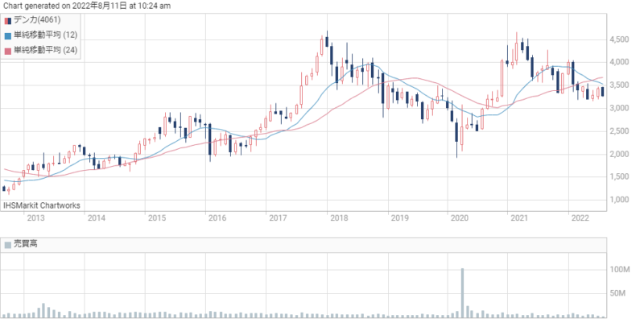Viewport: 644px width, 319px height.
Task: Click the chart generated timestamp text
Action: [x=87, y=6]
